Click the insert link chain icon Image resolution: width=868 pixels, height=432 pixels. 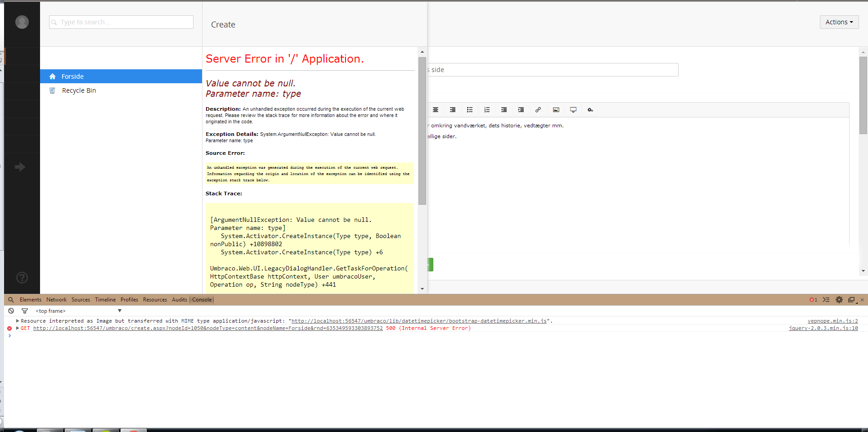click(x=538, y=110)
